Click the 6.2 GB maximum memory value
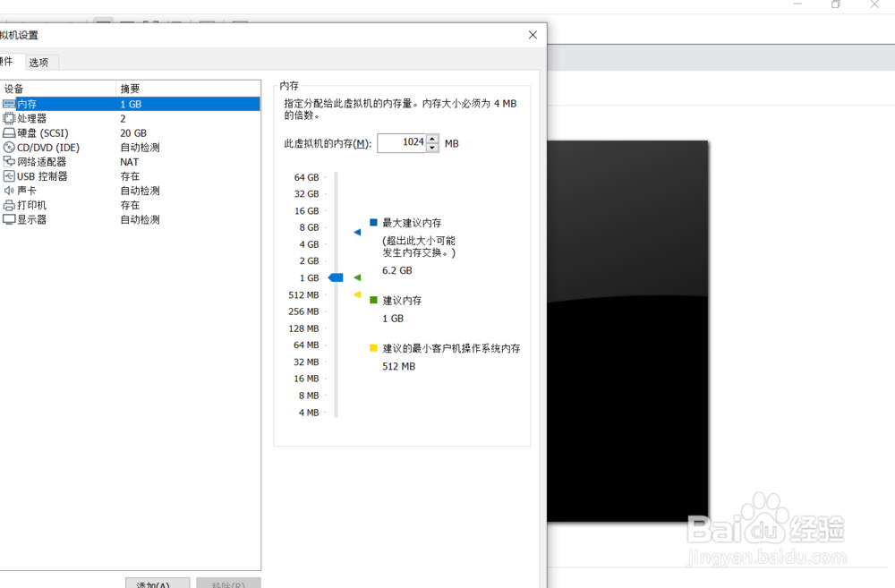 pos(397,270)
